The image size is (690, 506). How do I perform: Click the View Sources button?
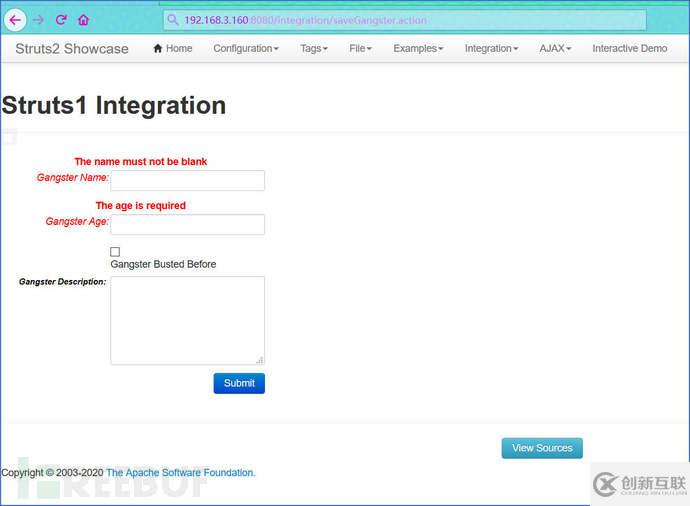click(542, 448)
